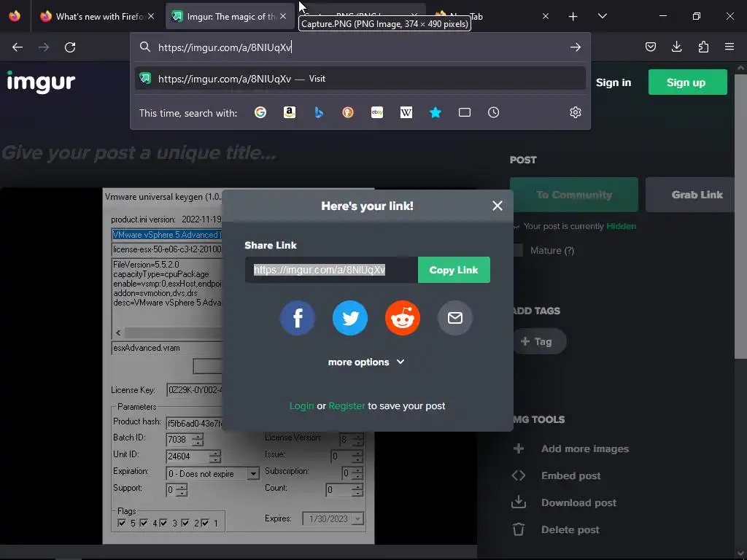Image resolution: width=747 pixels, height=560 pixels.
Task: Toggle flag 2 checkbox in keygen image
Action: click(185, 523)
